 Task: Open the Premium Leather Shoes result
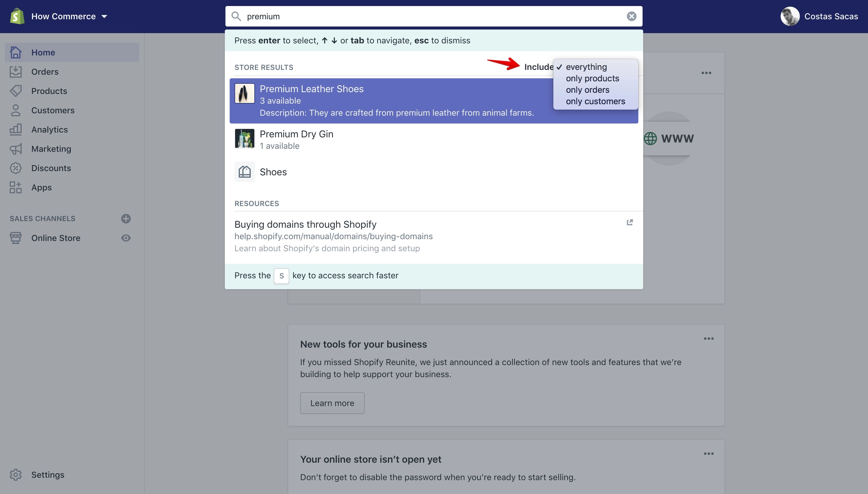tap(433, 101)
